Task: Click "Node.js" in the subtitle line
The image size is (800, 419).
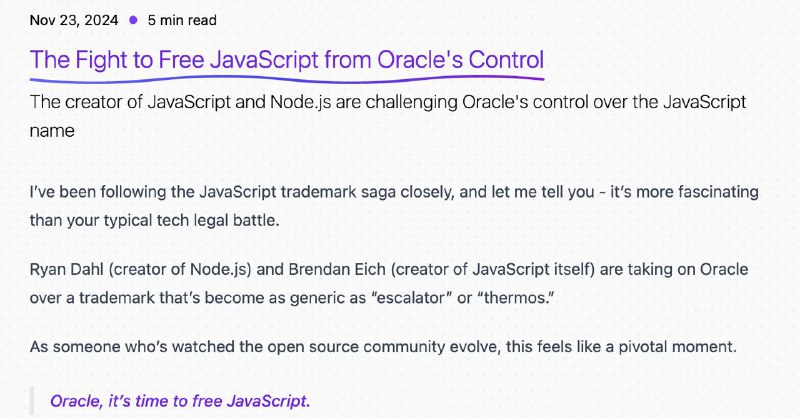Action: click(x=300, y=102)
